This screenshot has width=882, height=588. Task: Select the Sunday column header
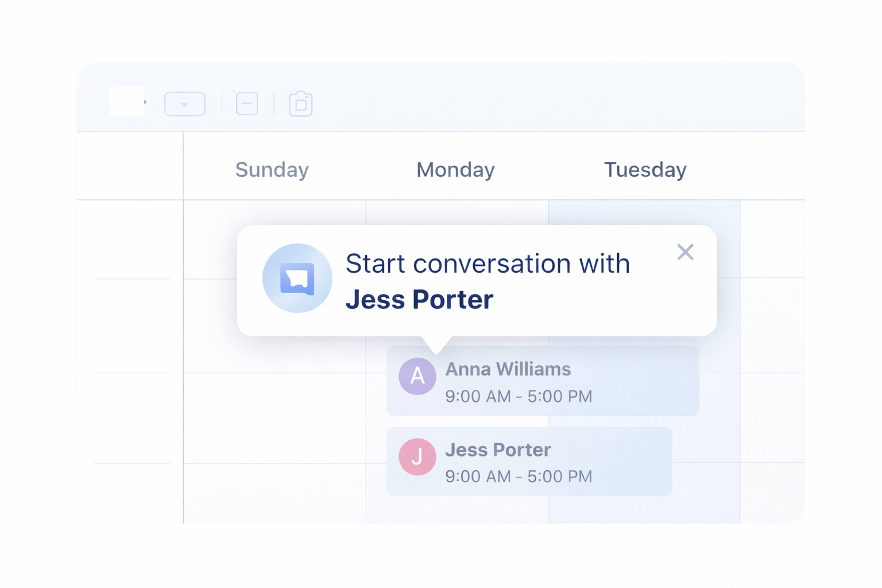[x=272, y=169]
